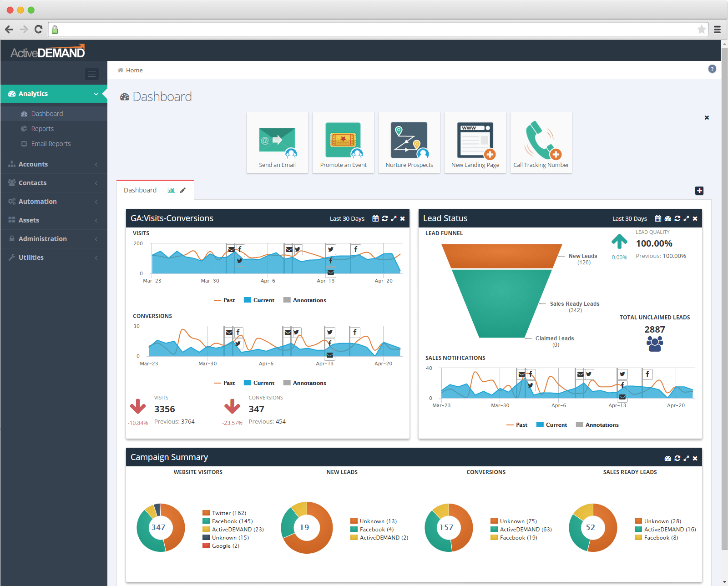Screen dimensions: 728x586
Task: Expand the Utilities sidebar section
Action: pos(54,258)
